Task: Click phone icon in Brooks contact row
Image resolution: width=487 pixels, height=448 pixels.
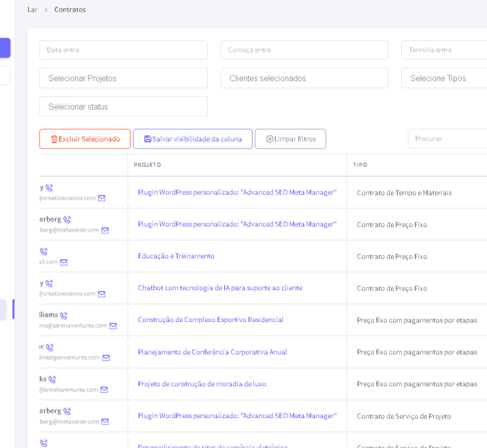Action: pos(52,379)
